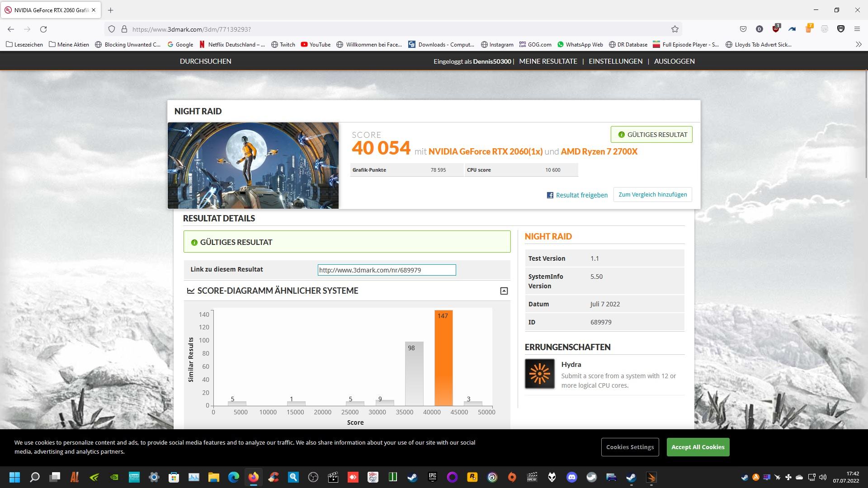Open EINSTELLUNGEN page
Image resolution: width=868 pixels, height=488 pixels.
[615, 61]
